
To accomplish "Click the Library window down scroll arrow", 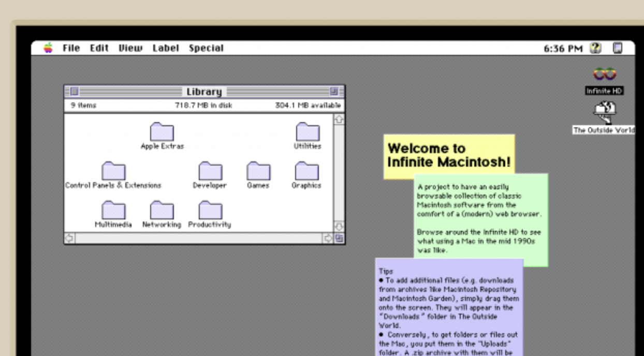I will tap(339, 227).
